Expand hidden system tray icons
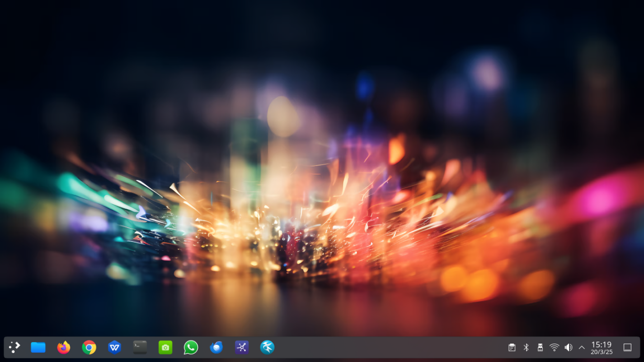The image size is (644, 362). click(582, 347)
